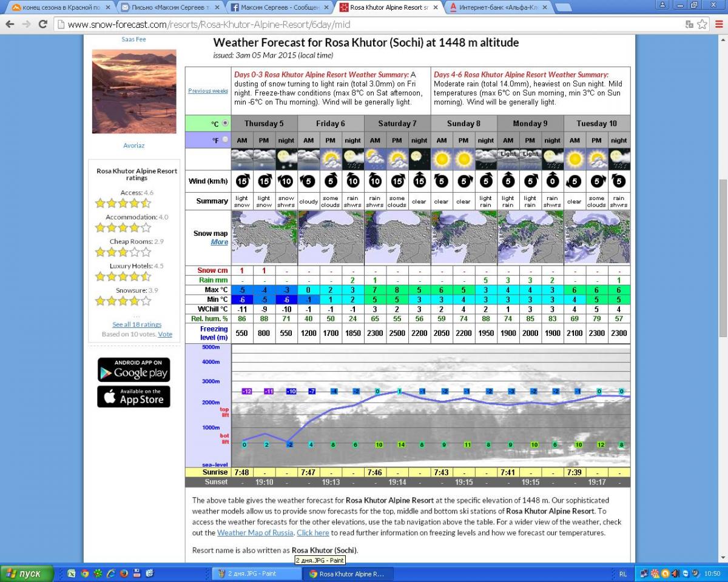The height and width of the screenshot is (582, 728).
Task: Click the Android App on Google Play badge
Action: coord(134,370)
